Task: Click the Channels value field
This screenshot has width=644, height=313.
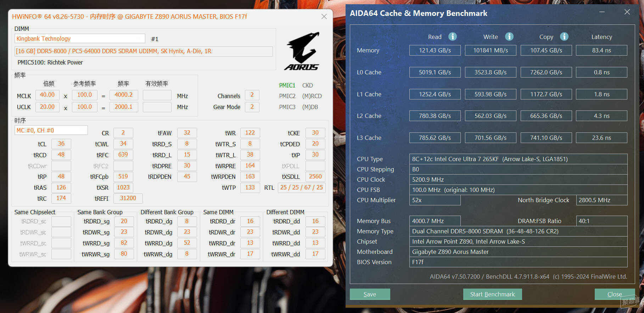Action: tap(252, 95)
